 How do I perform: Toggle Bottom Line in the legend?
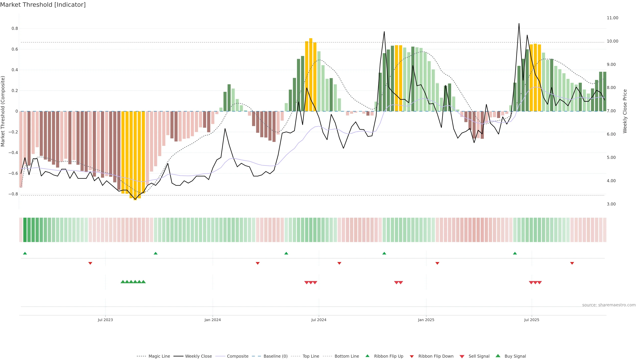pyautogui.click(x=346, y=356)
